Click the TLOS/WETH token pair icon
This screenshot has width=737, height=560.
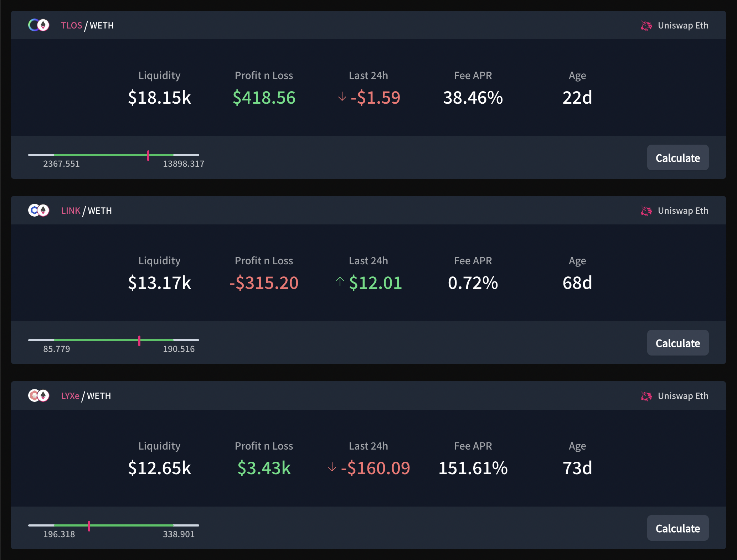(38, 25)
